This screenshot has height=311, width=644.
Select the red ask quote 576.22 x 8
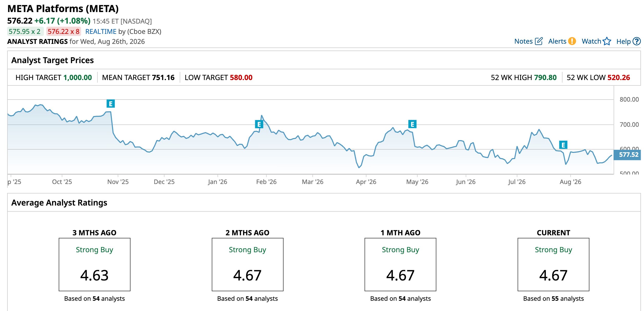tap(64, 32)
